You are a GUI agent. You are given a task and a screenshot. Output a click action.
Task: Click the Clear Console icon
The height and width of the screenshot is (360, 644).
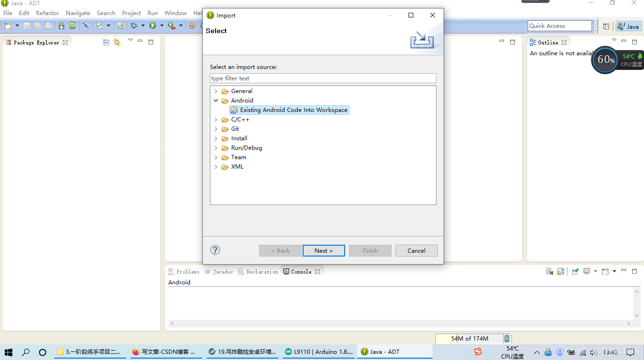click(x=549, y=271)
